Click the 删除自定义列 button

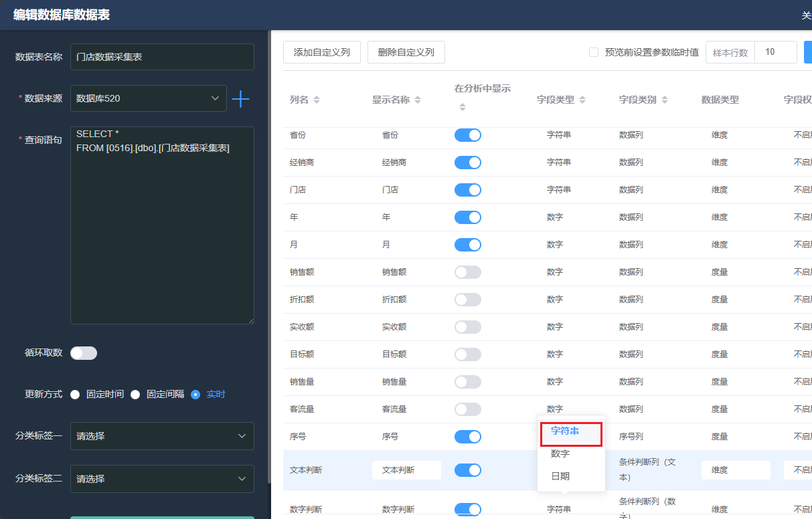coord(406,52)
